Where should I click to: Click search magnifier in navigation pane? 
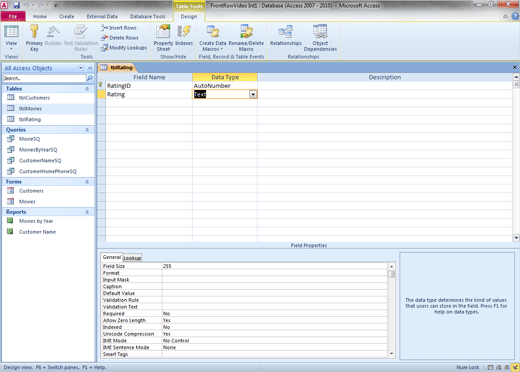90,78
